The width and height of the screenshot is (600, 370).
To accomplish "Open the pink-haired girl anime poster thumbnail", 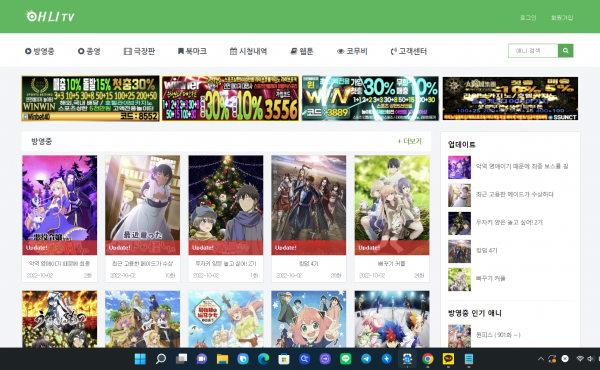I will coord(308,319).
